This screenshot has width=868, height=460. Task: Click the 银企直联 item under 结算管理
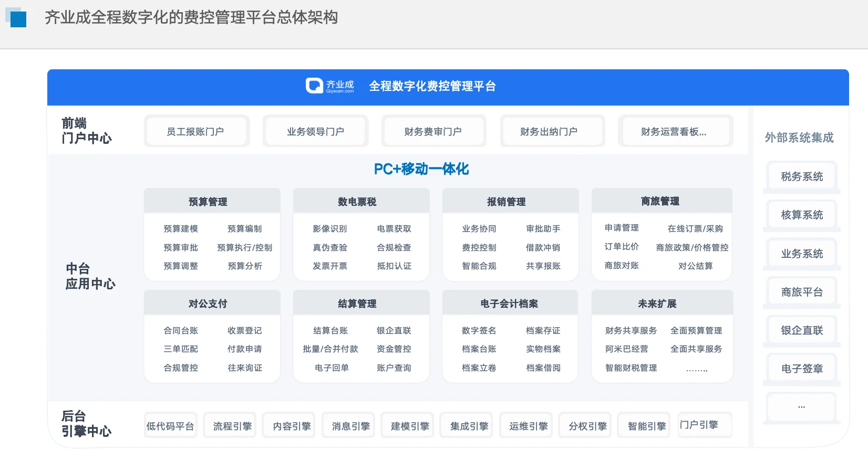coord(394,330)
